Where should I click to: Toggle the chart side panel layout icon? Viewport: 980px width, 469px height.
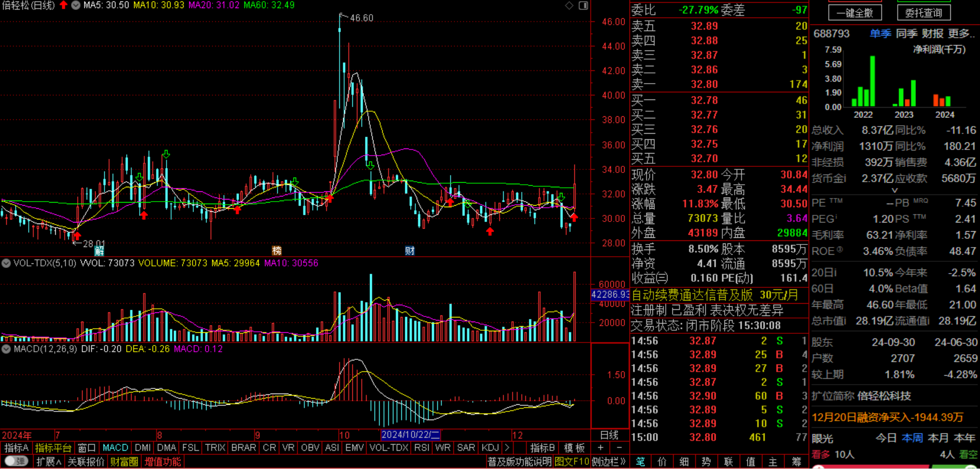[x=583, y=6]
